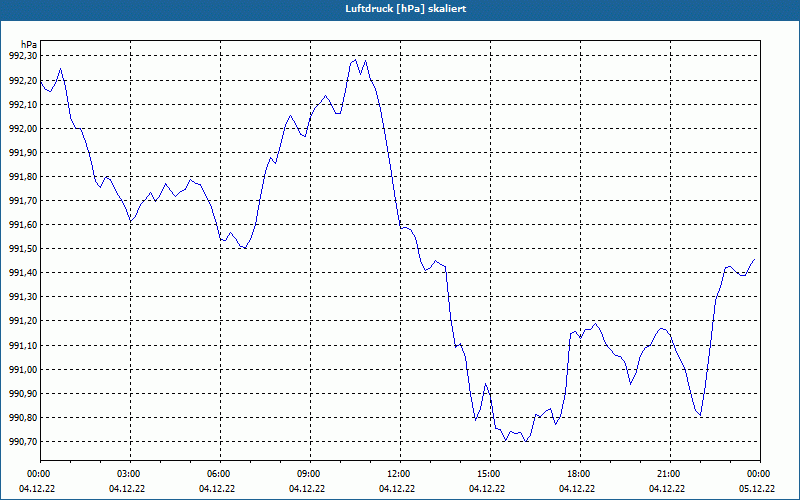Click the 991,10 y-axis value
The image size is (800, 500).
pos(23,345)
